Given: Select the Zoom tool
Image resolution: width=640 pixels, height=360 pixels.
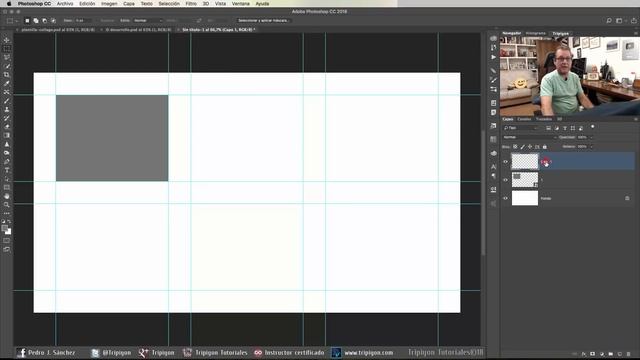Looking at the screenshot, I should point(7,204).
